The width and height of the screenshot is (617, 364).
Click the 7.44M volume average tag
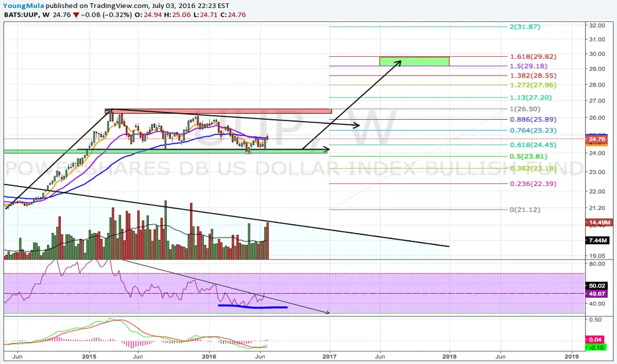pyautogui.click(x=597, y=240)
